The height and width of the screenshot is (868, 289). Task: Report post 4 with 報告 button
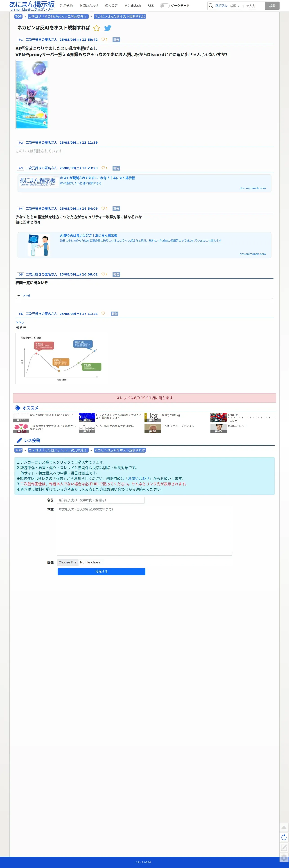pos(116,209)
